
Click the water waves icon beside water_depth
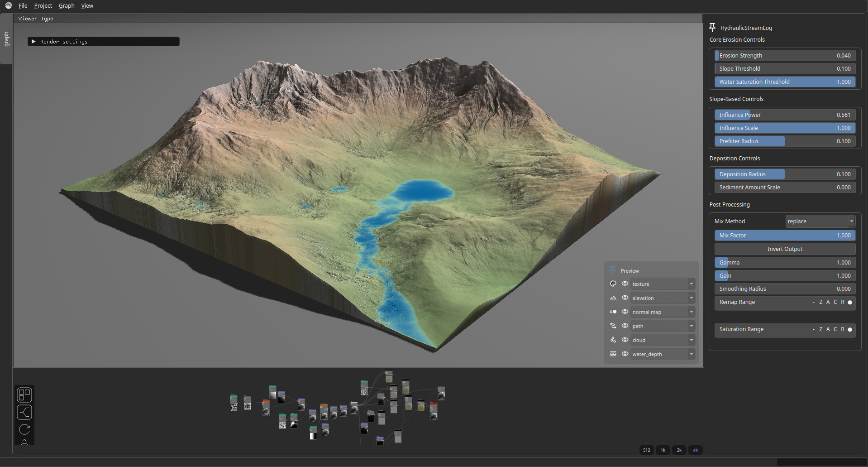(x=613, y=354)
